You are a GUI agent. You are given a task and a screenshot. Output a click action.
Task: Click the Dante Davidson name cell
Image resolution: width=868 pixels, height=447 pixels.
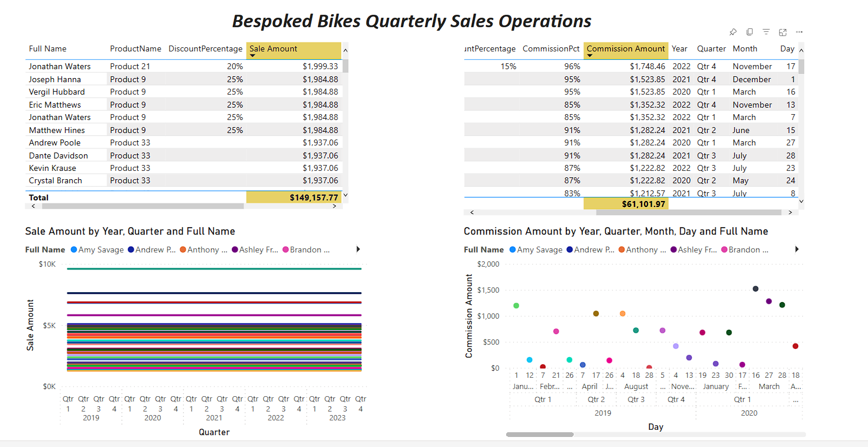click(59, 156)
